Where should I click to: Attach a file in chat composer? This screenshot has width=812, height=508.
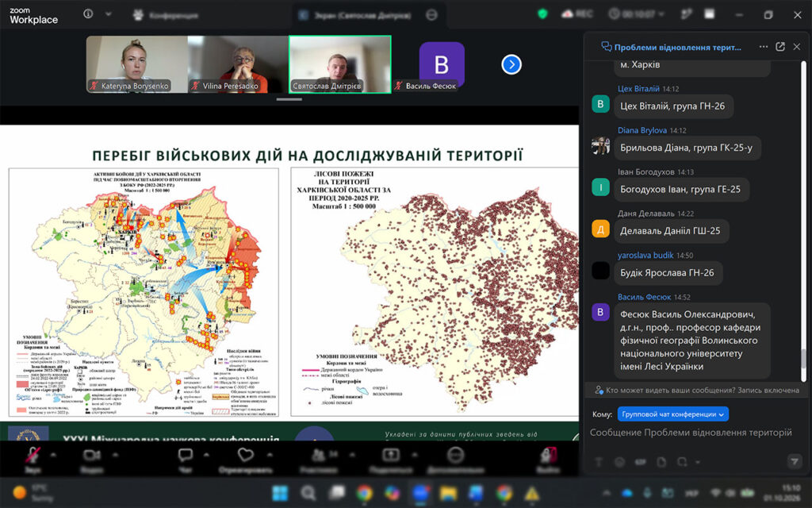point(661,461)
